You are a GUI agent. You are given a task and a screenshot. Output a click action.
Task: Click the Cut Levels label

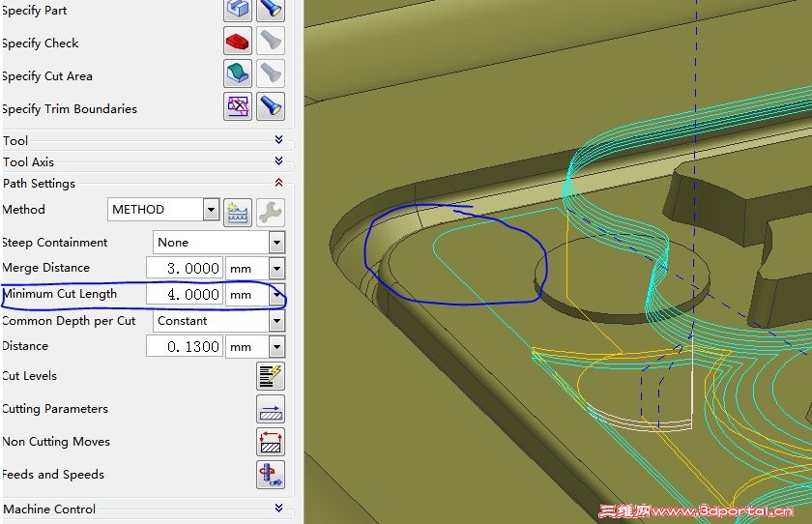(30, 376)
